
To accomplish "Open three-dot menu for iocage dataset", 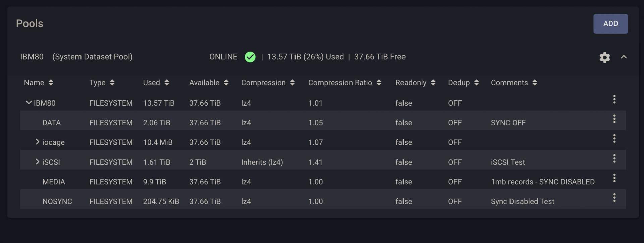I will tap(614, 139).
